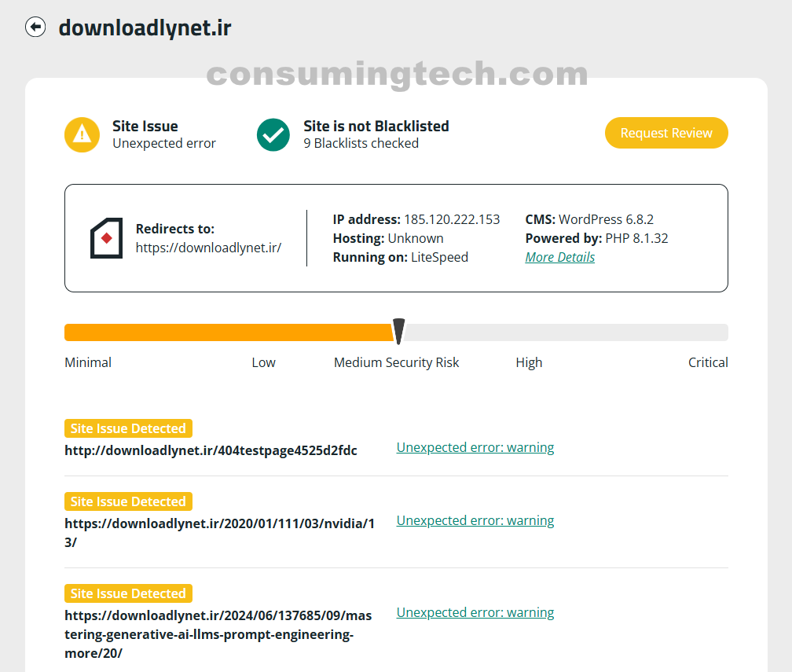The height and width of the screenshot is (672, 792).
Task: Select the downloadlynet.ir page title
Action: (x=145, y=28)
